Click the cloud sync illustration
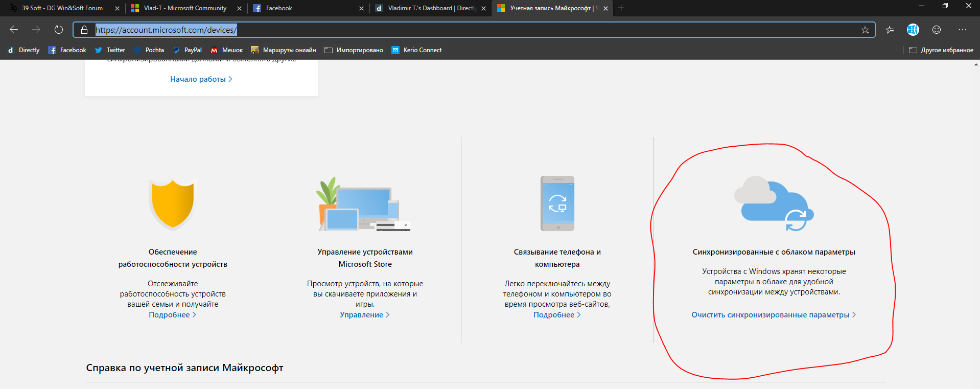Image resolution: width=980 pixels, height=389 pixels. tap(774, 203)
